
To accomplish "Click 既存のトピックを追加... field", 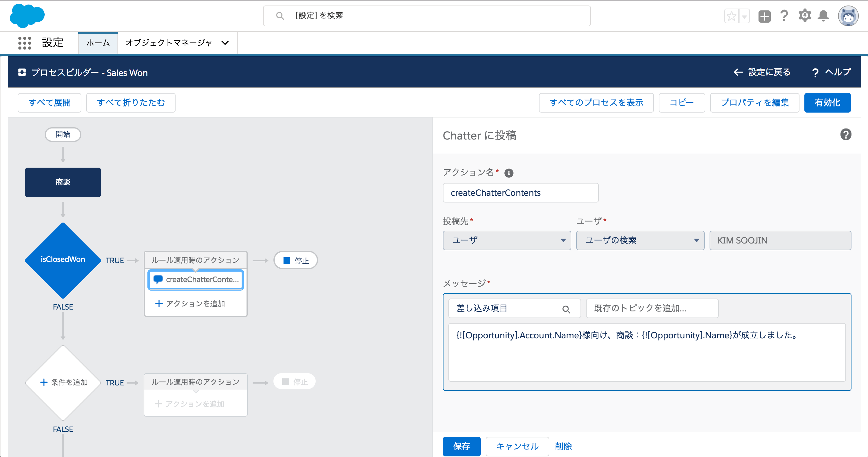I will [x=652, y=308].
